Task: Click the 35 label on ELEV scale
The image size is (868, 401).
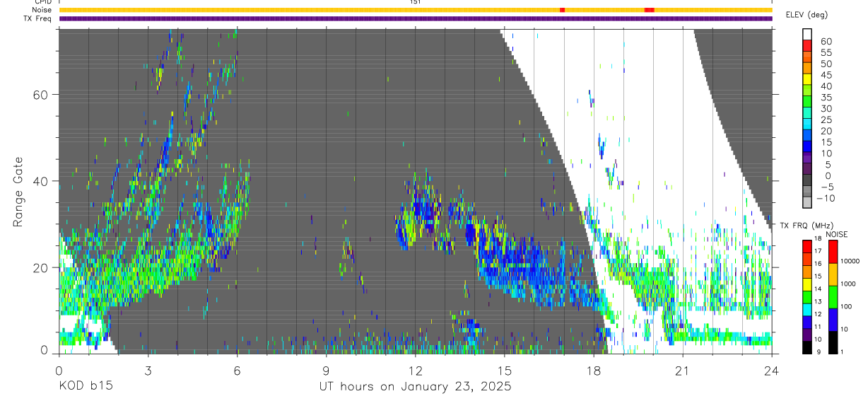Action: [826, 98]
